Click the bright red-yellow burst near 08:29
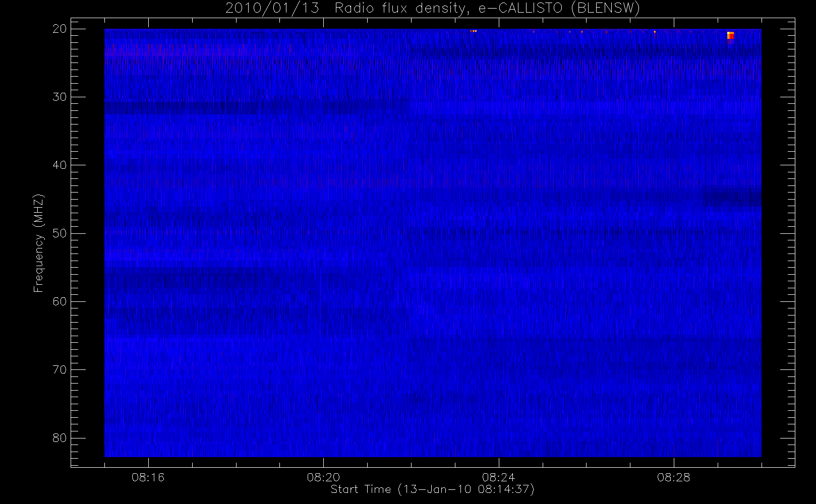The image size is (816, 504). click(x=730, y=35)
